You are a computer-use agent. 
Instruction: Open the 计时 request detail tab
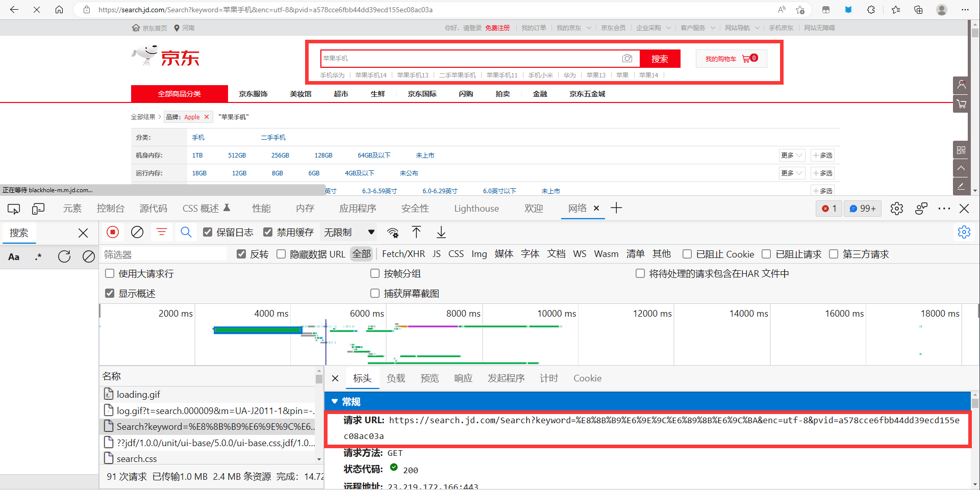(549, 378)
